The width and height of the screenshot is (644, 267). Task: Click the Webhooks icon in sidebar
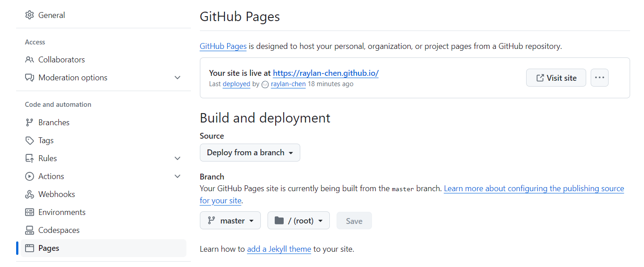(x=30, y=194)
